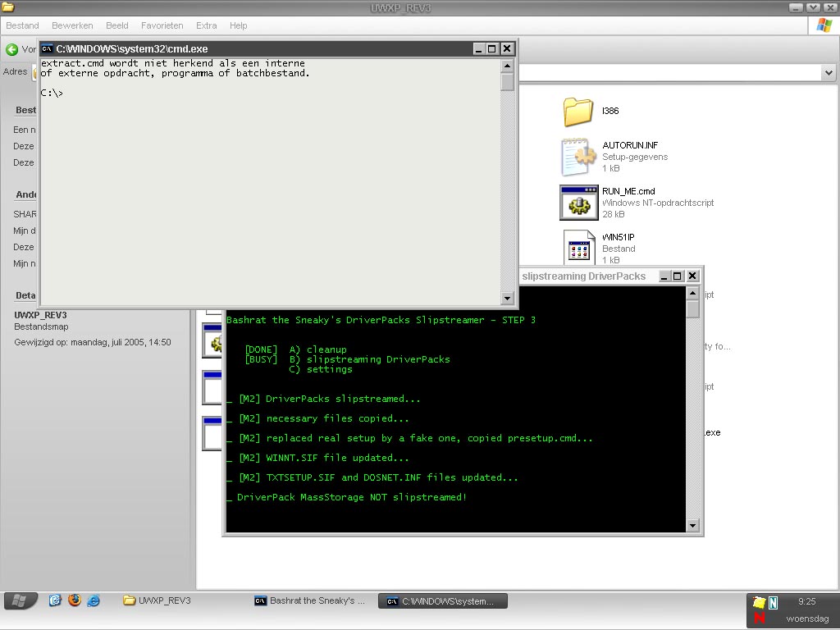
Task: Launch Internet Explorer from the quick launch bar
Action: tap(94, 600)
